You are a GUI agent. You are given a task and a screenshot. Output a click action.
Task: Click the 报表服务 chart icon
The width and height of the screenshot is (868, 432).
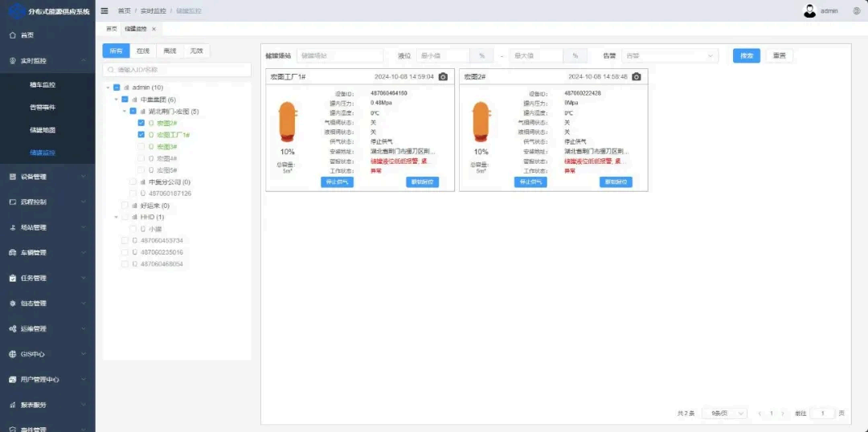click(13, 405)
